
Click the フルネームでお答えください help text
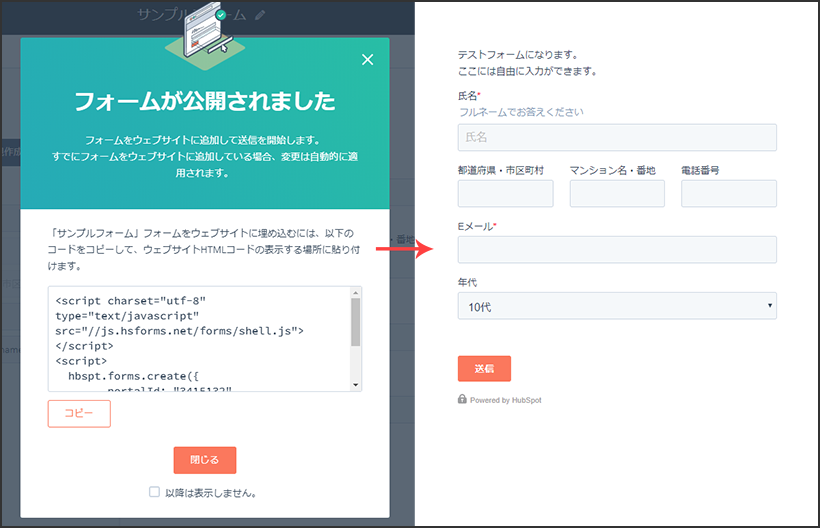pos(521,112)
